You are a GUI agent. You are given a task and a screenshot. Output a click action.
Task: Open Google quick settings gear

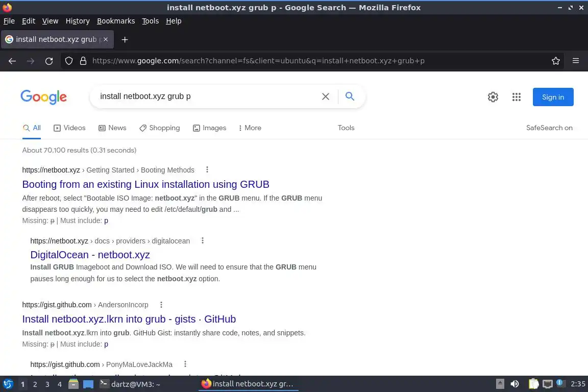(x=493, y=97)
